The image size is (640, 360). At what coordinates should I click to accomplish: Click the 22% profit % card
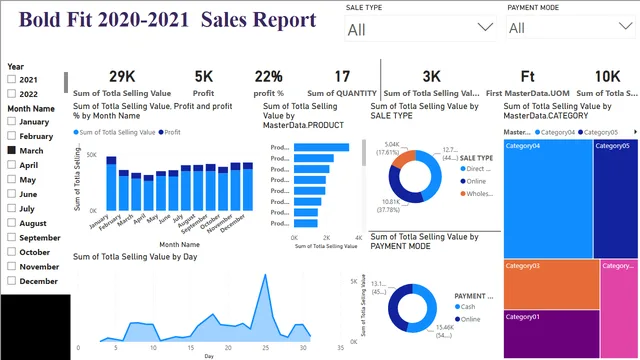click(269, 84)
